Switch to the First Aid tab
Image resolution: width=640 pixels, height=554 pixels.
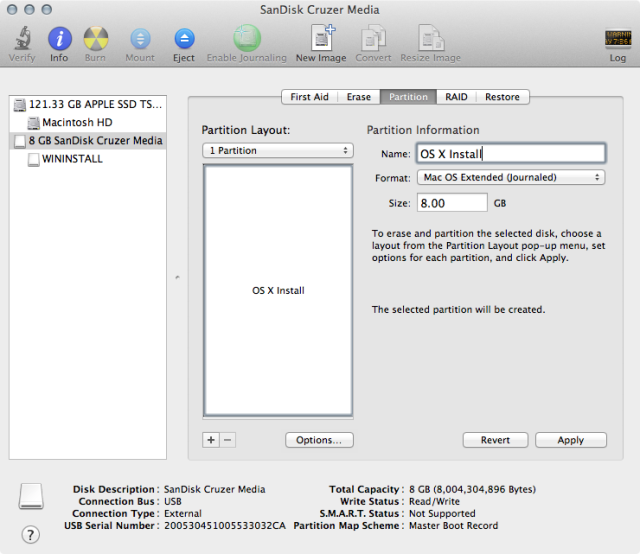pyautogui.click(x=309, y=97)
